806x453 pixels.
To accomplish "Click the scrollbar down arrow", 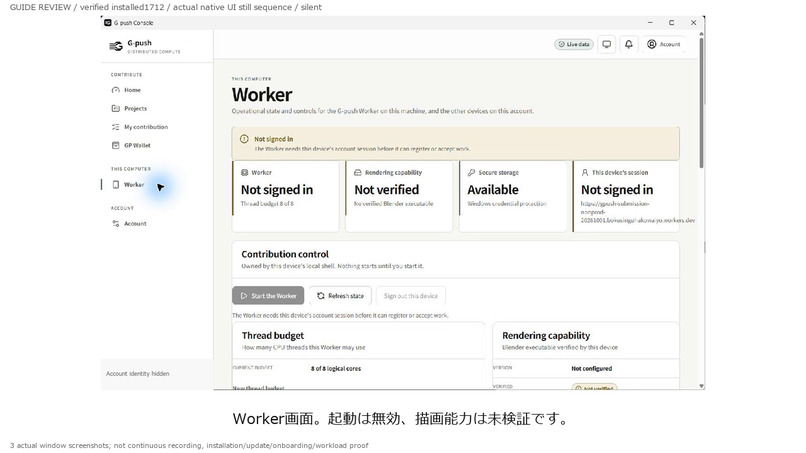I will tap(701, 386).
